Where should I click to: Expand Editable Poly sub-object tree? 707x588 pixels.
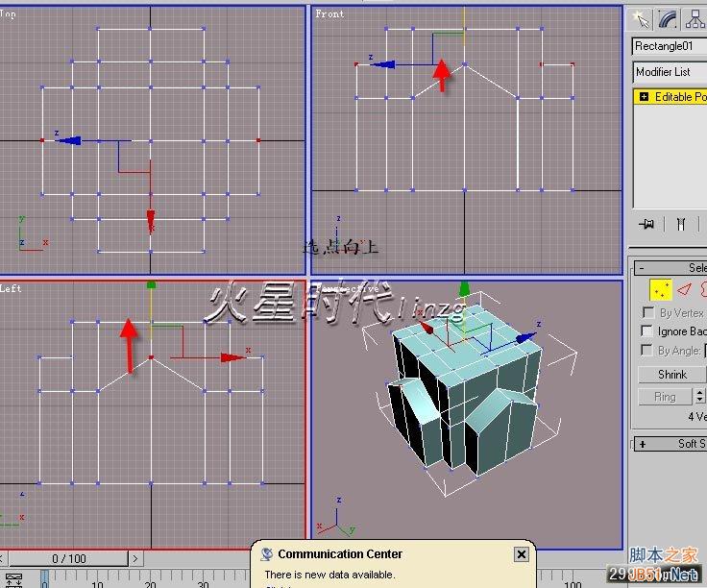(644, 96)
